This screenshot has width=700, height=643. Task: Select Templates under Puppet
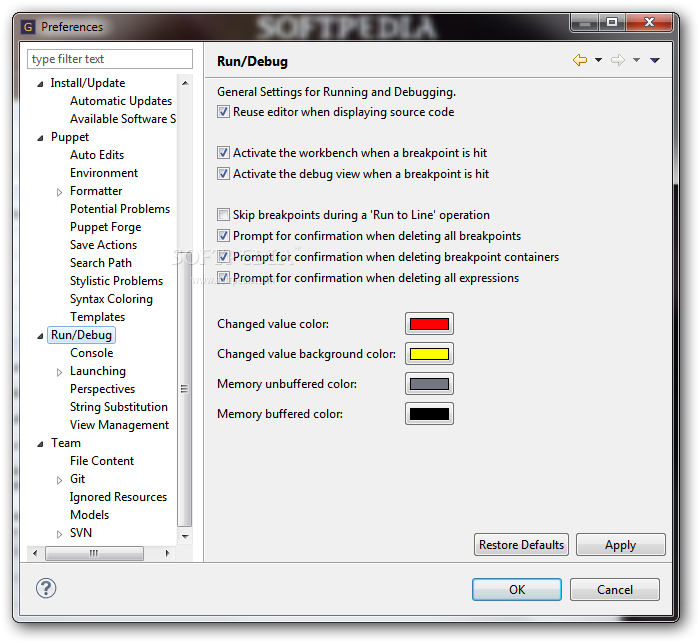pos(97,317)
